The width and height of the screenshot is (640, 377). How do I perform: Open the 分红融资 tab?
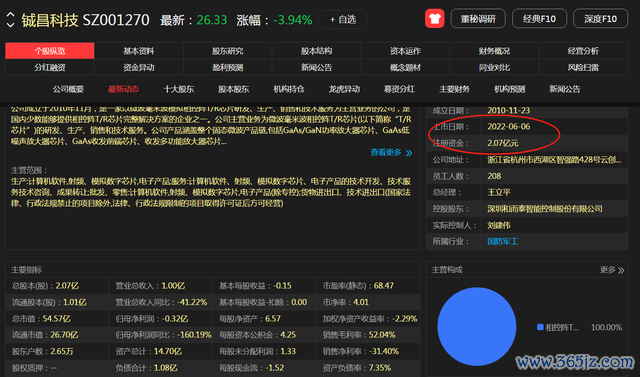point(50,67)
